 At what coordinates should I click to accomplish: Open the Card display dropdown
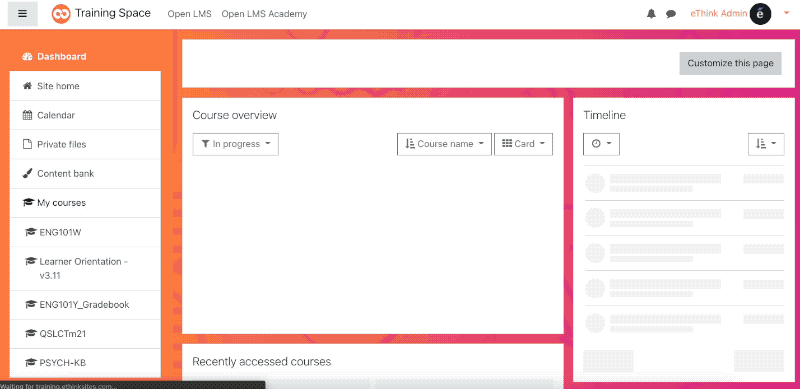click(523, 144)
